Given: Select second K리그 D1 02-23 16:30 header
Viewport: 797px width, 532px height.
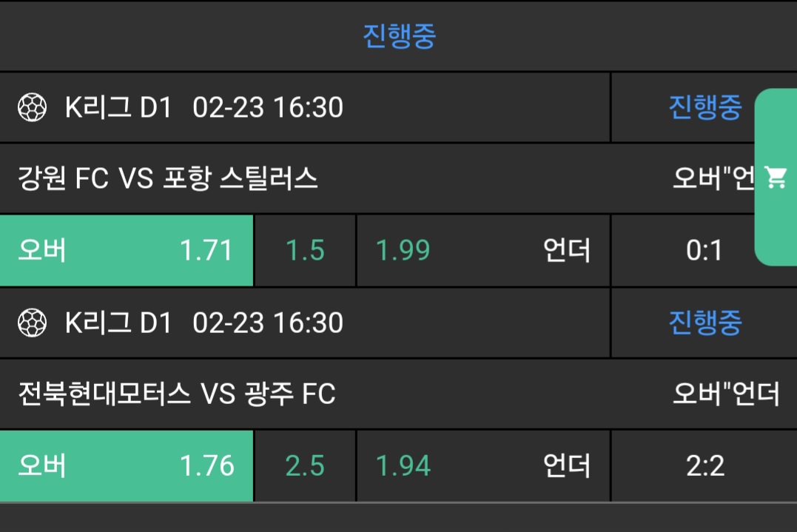Looking at the screenshot, I should pos(204,323).
